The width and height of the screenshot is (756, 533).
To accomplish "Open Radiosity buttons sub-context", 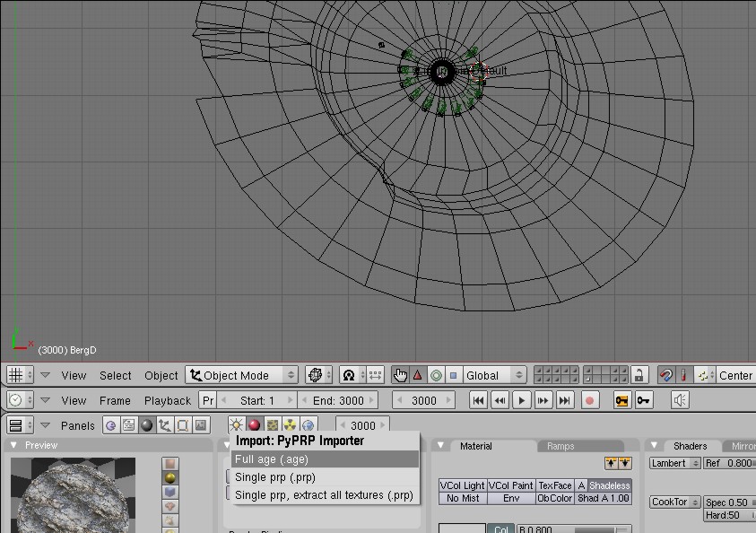I will (290, 425).
